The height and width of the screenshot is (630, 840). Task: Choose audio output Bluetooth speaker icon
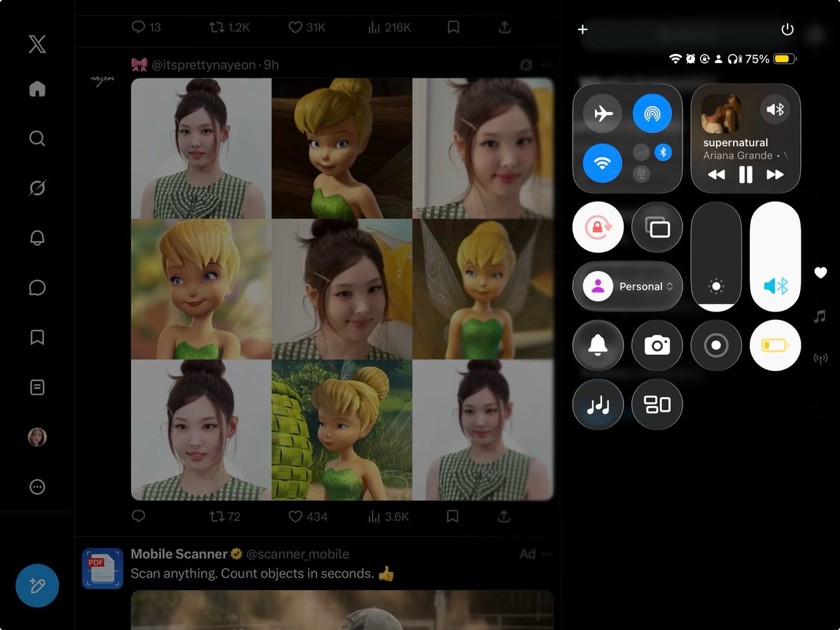pos(776,109)
